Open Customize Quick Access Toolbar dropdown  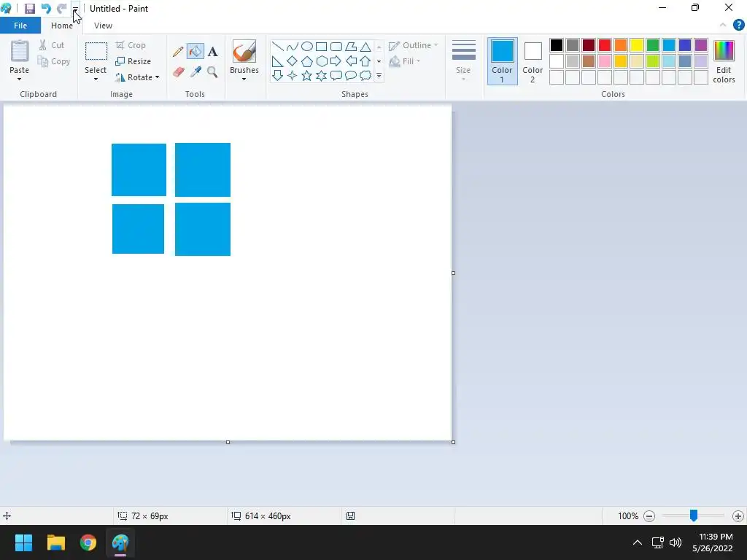75,9
